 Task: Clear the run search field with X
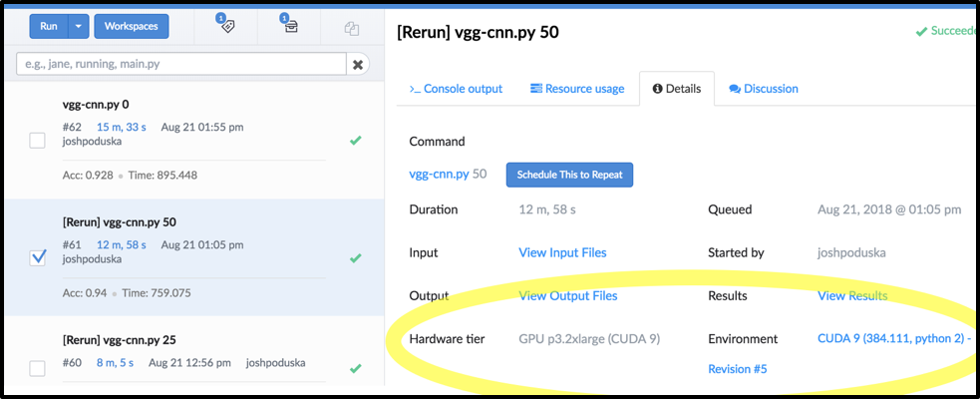coord(358,64)
